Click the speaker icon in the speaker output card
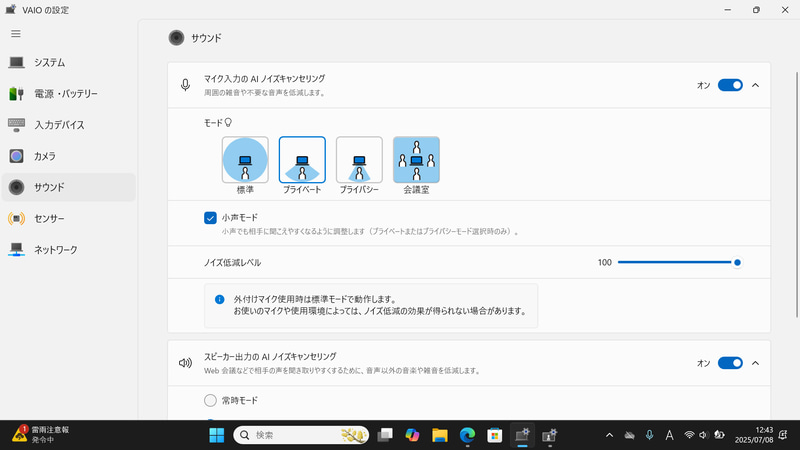The image size is (800, 450). point(185,363)
